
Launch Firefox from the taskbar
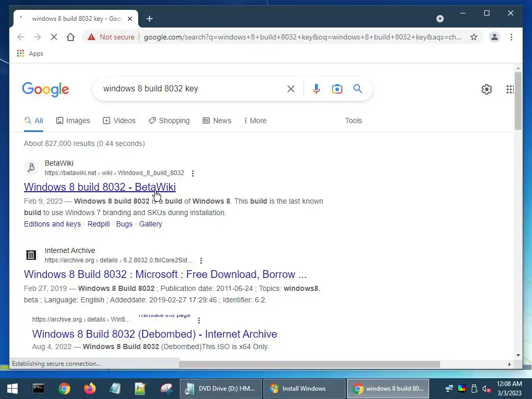click(89, 389)
